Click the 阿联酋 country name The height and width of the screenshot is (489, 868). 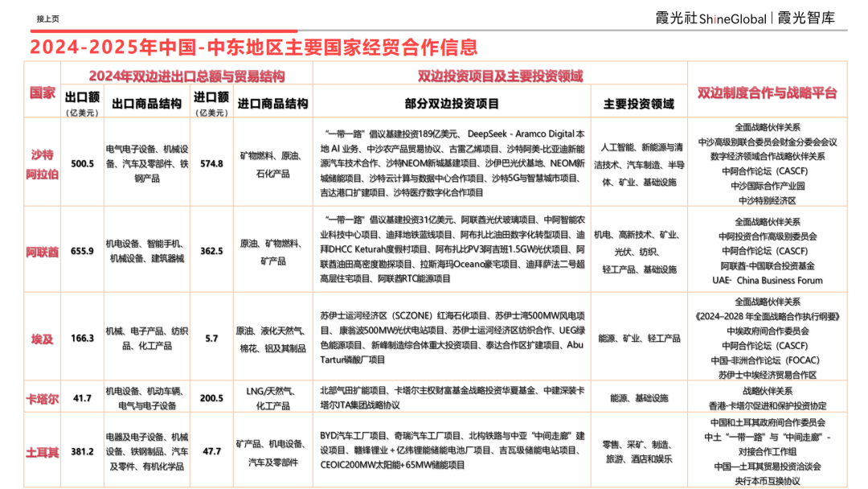pos(43,252)
